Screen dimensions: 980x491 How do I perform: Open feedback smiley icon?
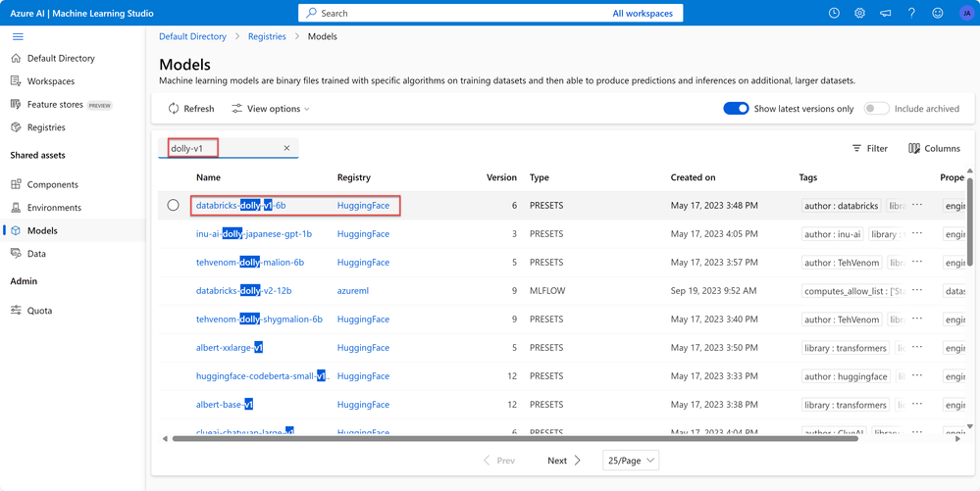click(x=938, y=13)
